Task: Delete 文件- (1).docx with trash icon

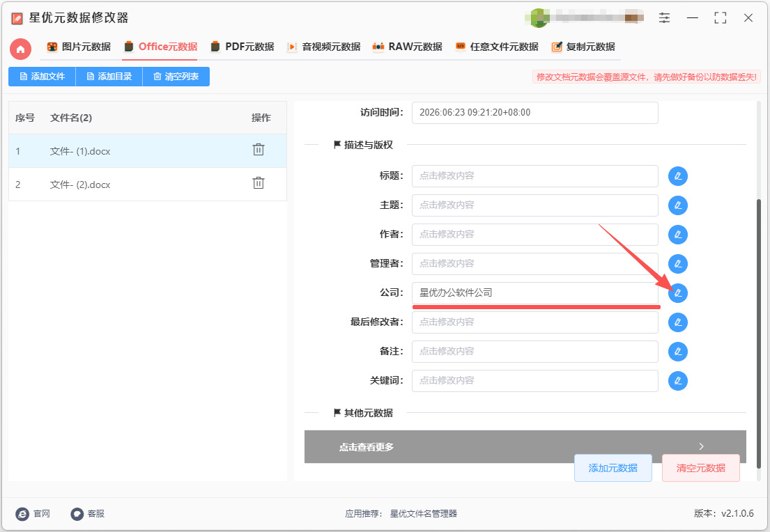Action: [x=259, y=150]
